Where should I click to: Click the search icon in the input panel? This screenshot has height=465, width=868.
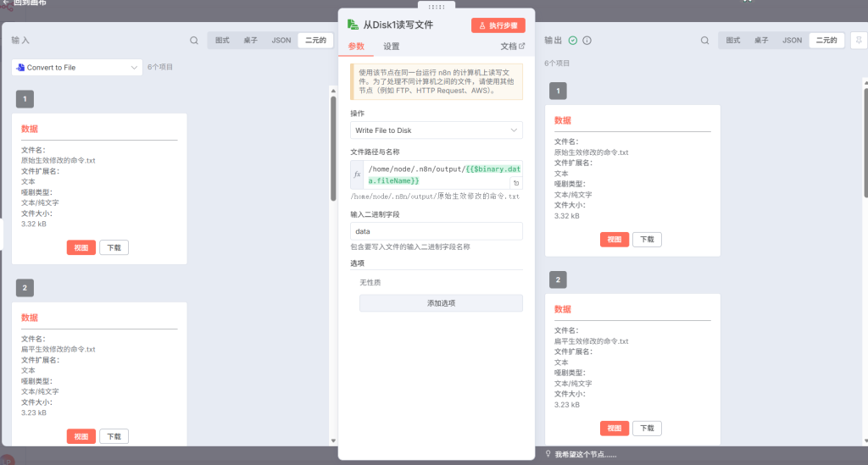pyautogui.click(x=194, y=40)
